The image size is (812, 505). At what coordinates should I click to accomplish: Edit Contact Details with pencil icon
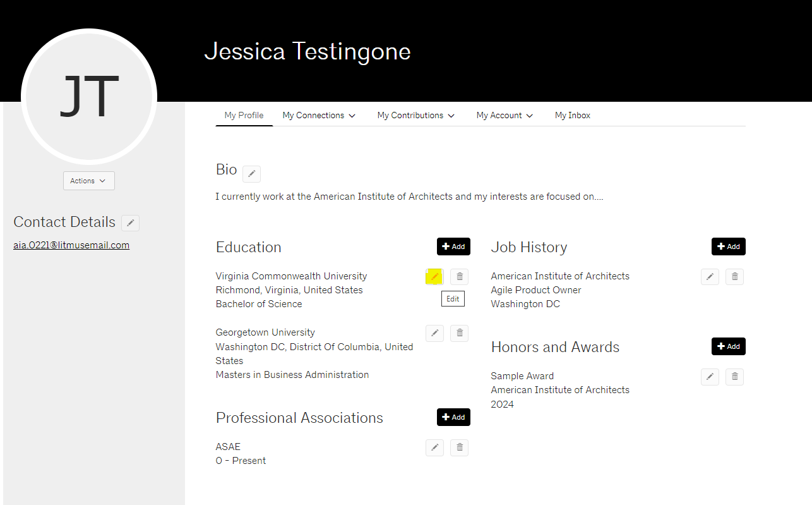[130, 222]
